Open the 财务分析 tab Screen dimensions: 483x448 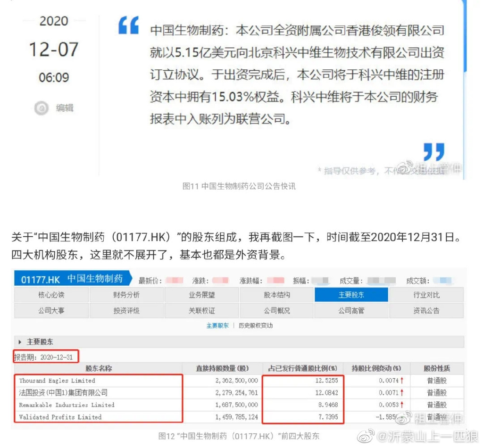pyautogui.click(x=126, y=295)
